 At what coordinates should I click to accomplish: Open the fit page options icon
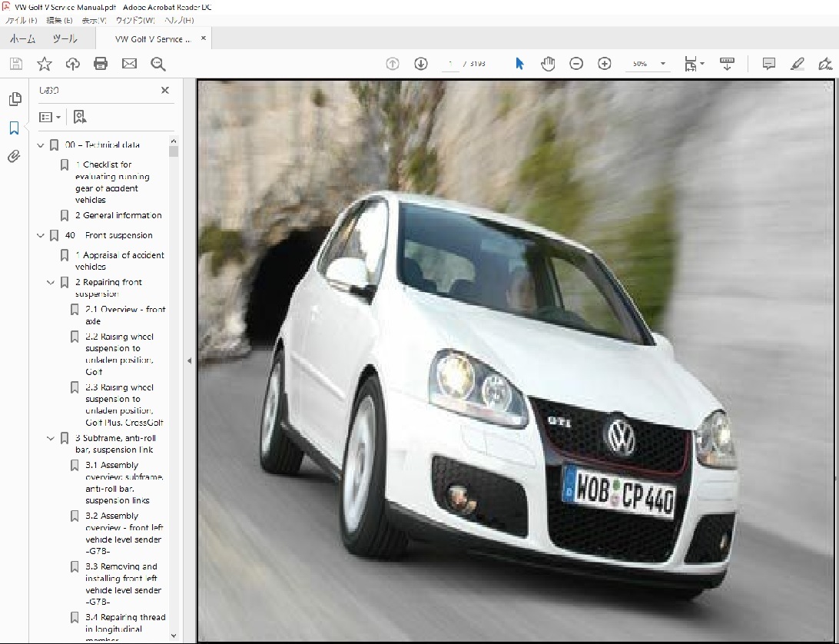point(694,64)
